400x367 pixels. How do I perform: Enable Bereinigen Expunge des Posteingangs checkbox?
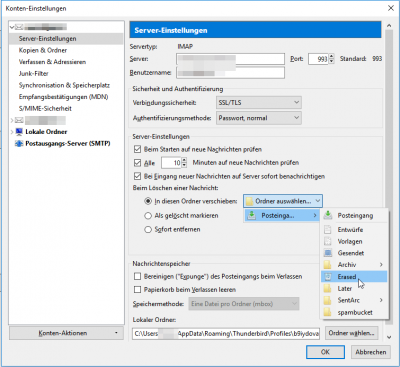[137, 276]
